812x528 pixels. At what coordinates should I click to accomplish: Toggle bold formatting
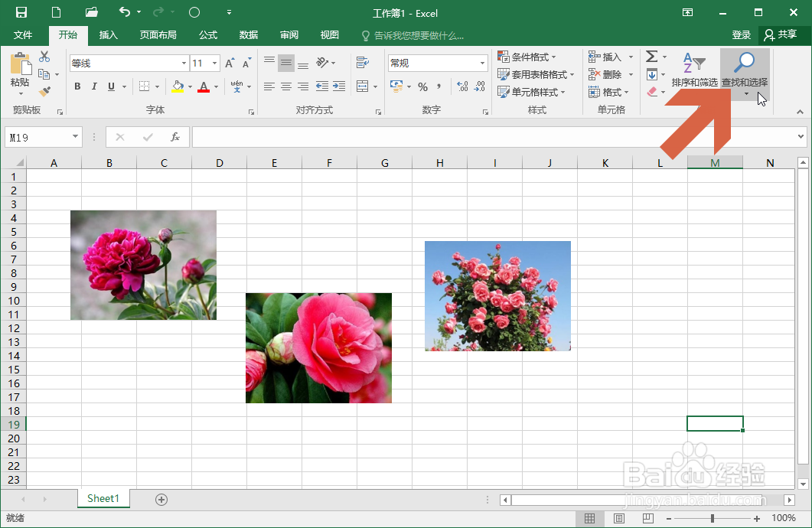77,86
